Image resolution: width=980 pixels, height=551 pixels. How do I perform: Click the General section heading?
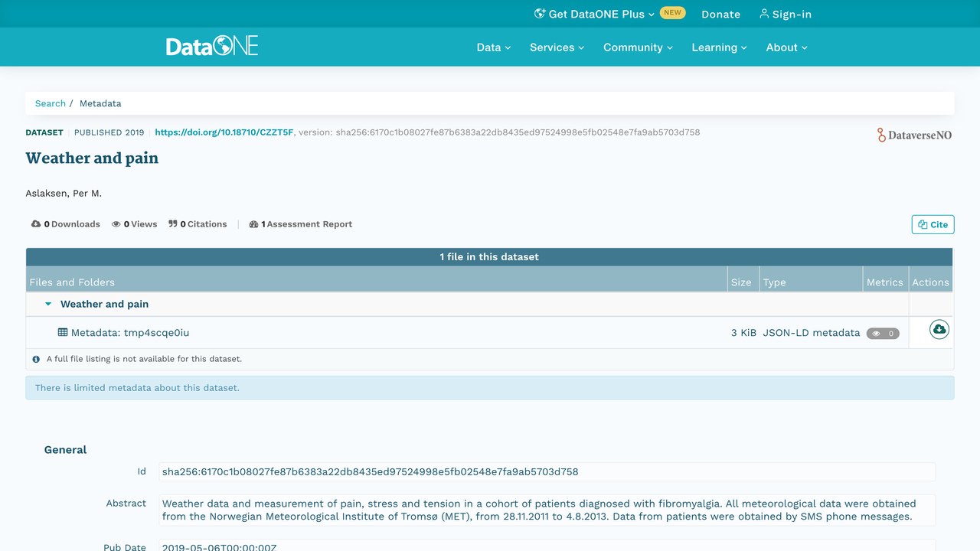tap(65, 450)
